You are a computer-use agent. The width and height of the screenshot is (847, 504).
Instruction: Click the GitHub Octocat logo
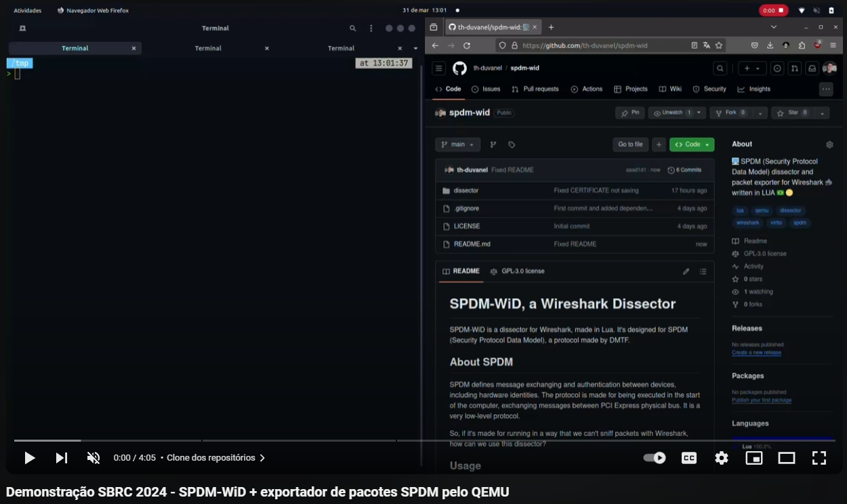459,68
